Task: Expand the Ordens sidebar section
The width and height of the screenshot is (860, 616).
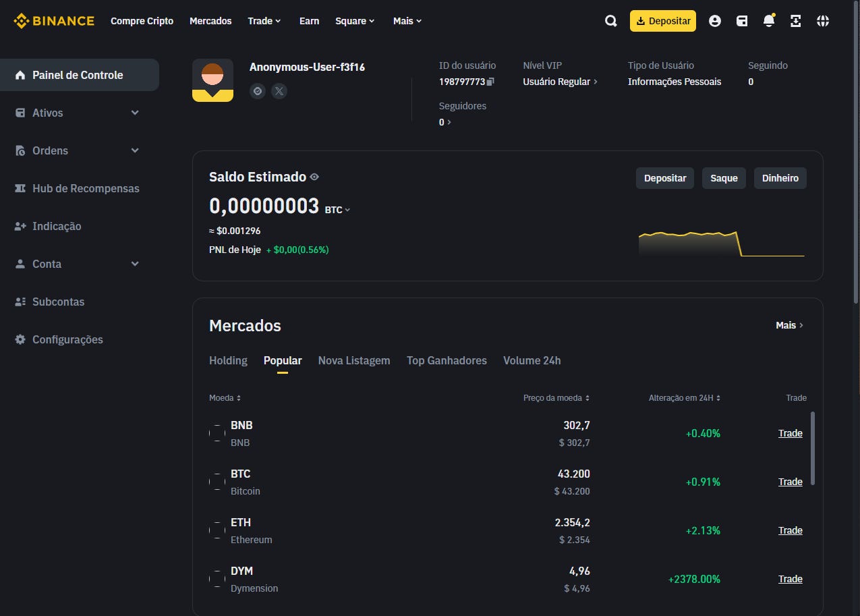Action: (135, 150)
